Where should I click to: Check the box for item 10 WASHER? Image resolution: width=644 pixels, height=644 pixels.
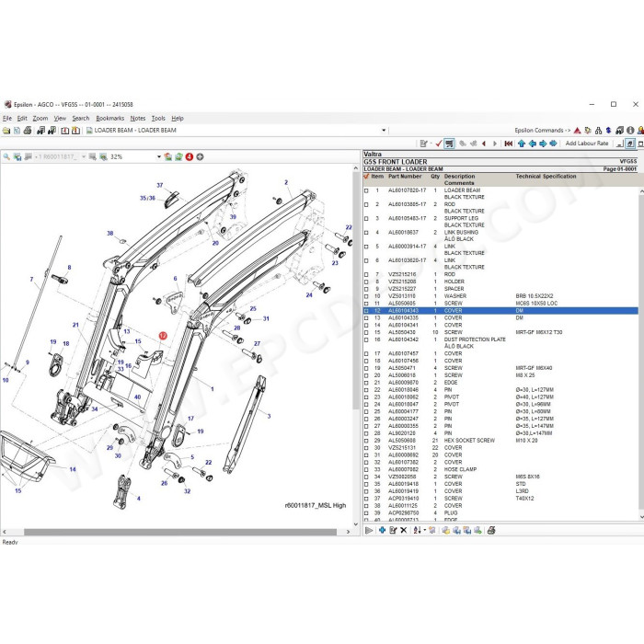click(x=366, y=296)
